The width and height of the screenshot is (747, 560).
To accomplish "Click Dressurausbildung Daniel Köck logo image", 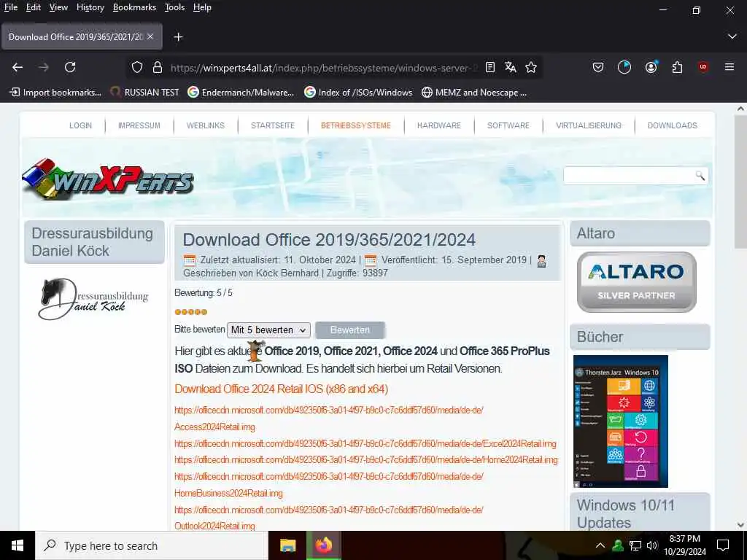I will click(x=93, y=299).
